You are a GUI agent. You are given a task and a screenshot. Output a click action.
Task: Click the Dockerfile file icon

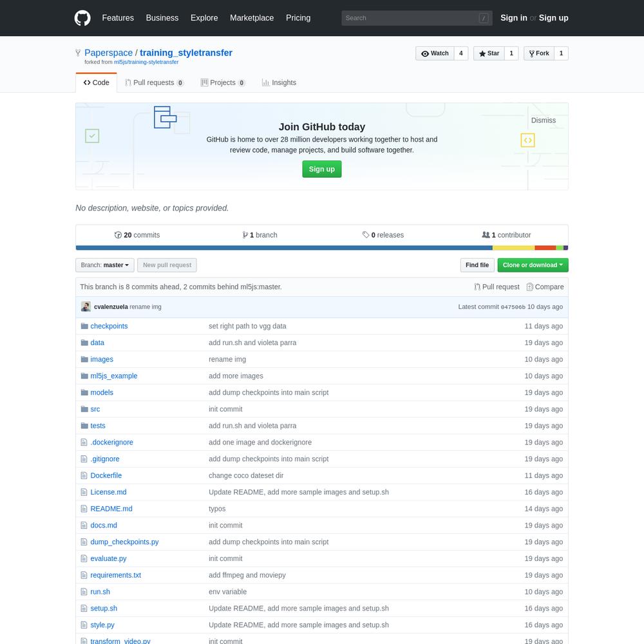84,476
